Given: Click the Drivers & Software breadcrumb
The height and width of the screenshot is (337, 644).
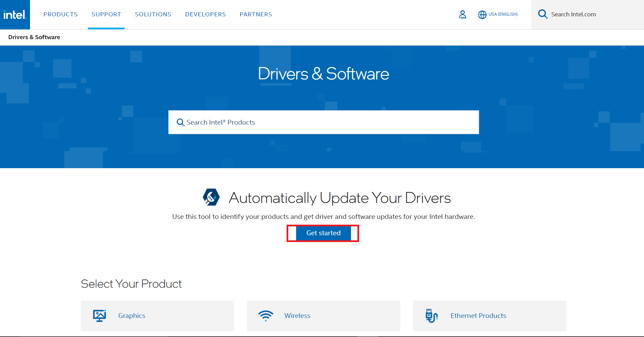Looking at the screenshot, I should point(34,37).
